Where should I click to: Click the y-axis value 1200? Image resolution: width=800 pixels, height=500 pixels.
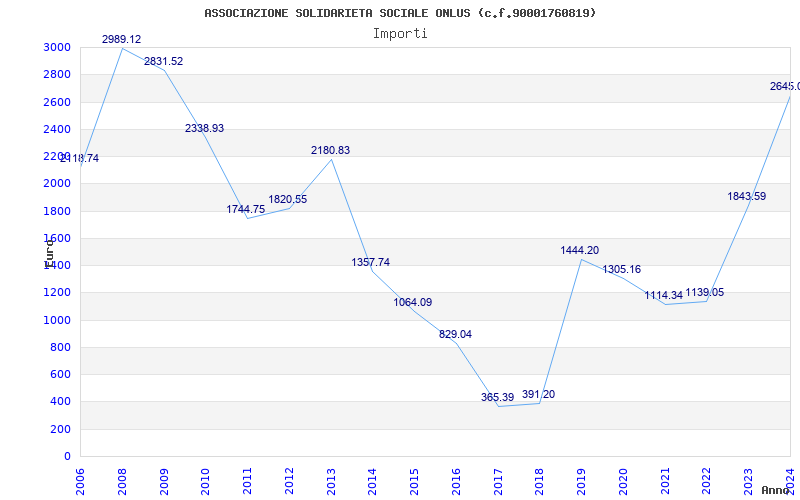click(x=57, y=293)
